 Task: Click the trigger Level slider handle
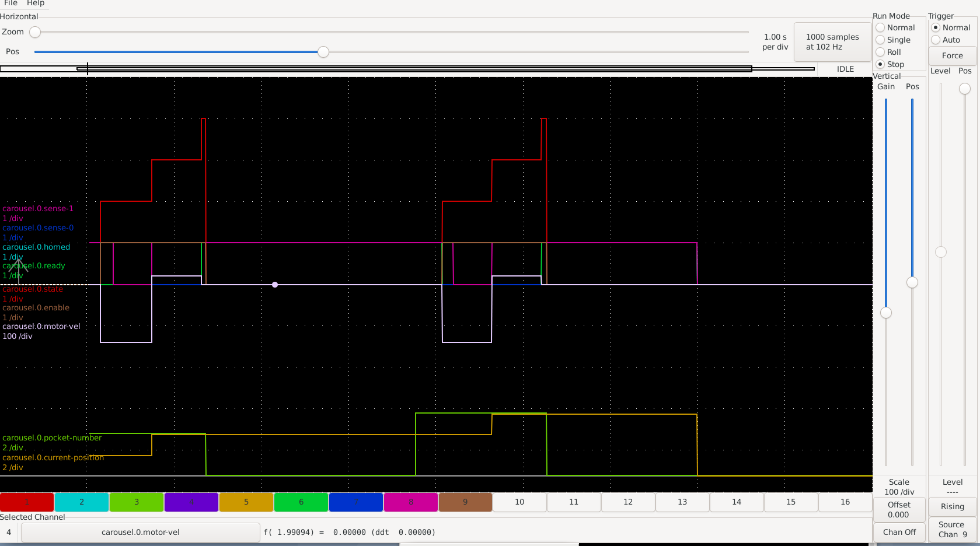click(941, 252)
